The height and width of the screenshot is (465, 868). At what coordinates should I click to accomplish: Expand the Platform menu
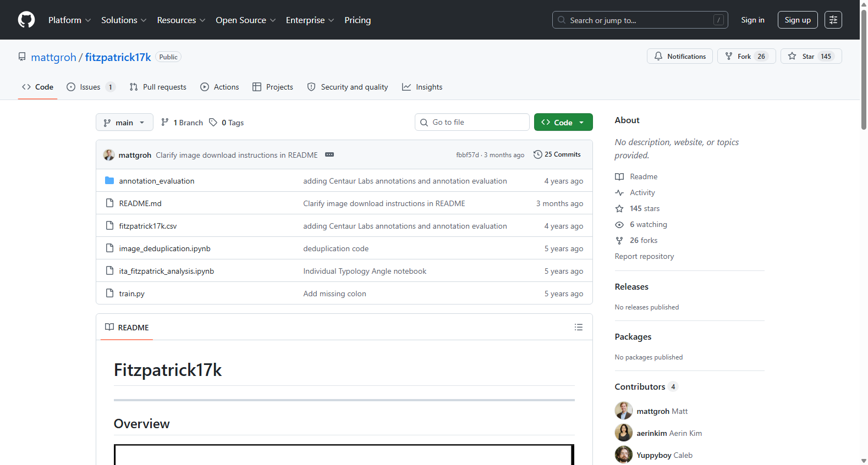pos(70,20)
